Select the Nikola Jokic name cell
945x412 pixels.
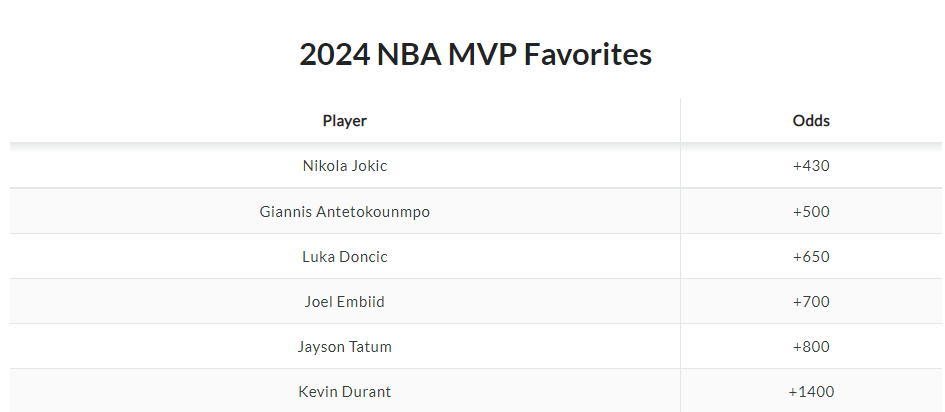pyautogui.click(x=345, y=166)
